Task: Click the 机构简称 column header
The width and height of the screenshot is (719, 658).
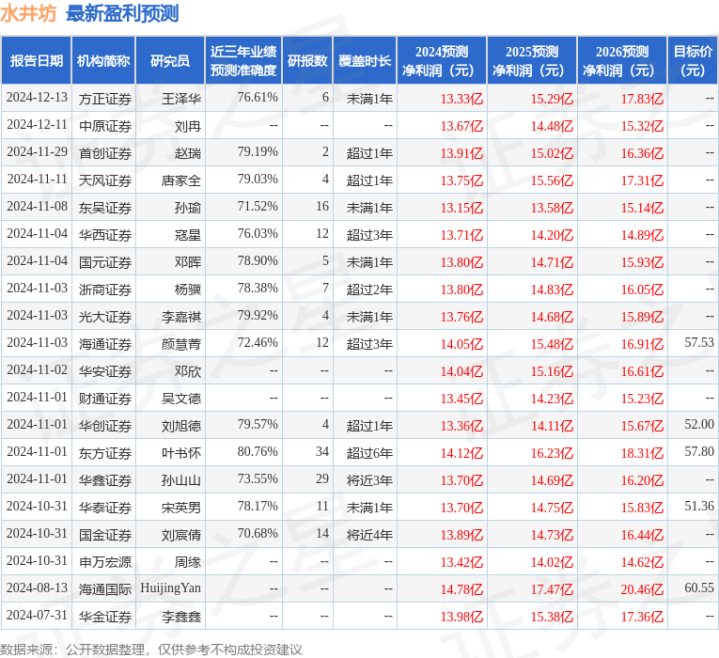Action: click(x=103, y=61)
